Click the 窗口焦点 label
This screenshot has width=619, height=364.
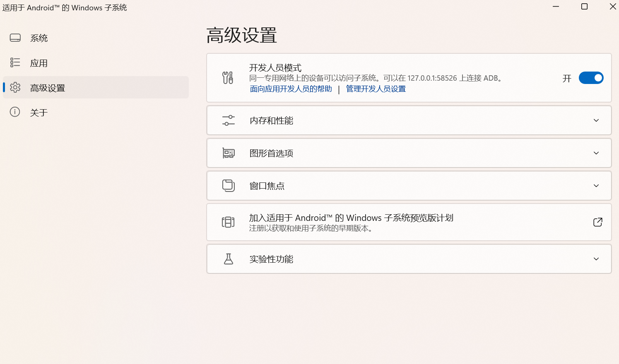267,186
